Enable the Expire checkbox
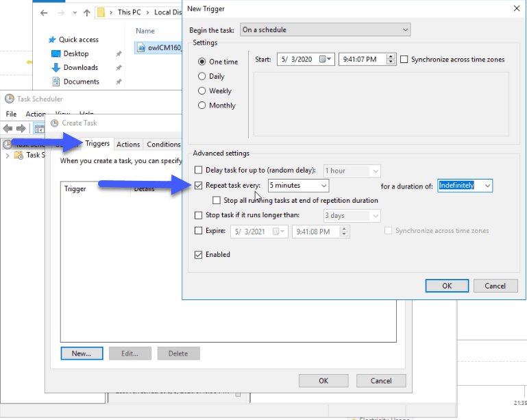 [x=198, y=231]
